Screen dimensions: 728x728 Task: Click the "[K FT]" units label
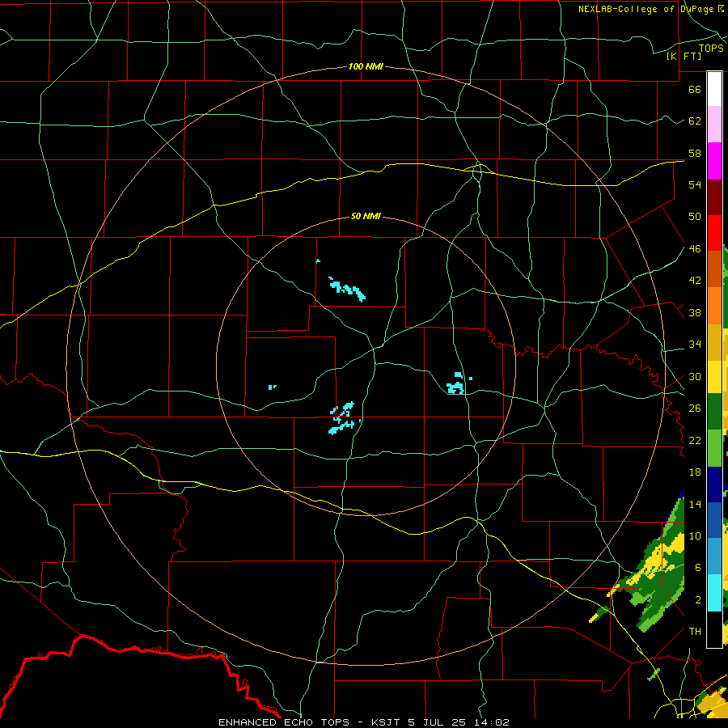[684, 57]
